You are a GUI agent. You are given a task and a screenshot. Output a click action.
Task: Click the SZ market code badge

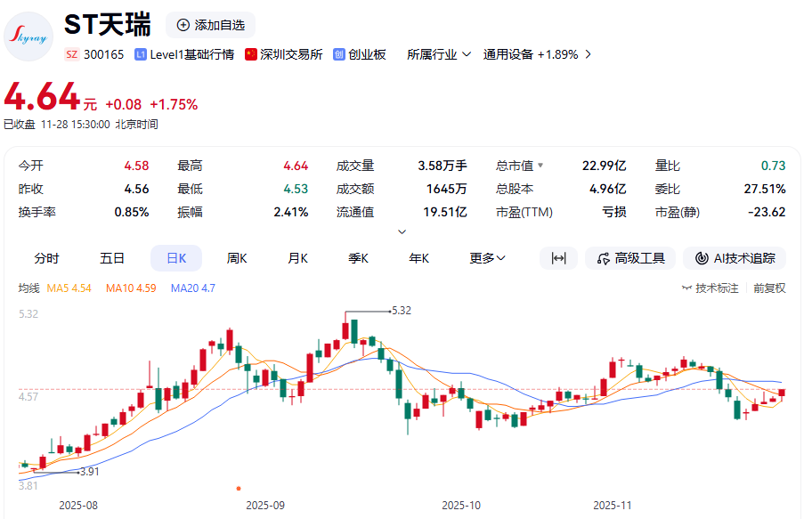pos(72,54)
